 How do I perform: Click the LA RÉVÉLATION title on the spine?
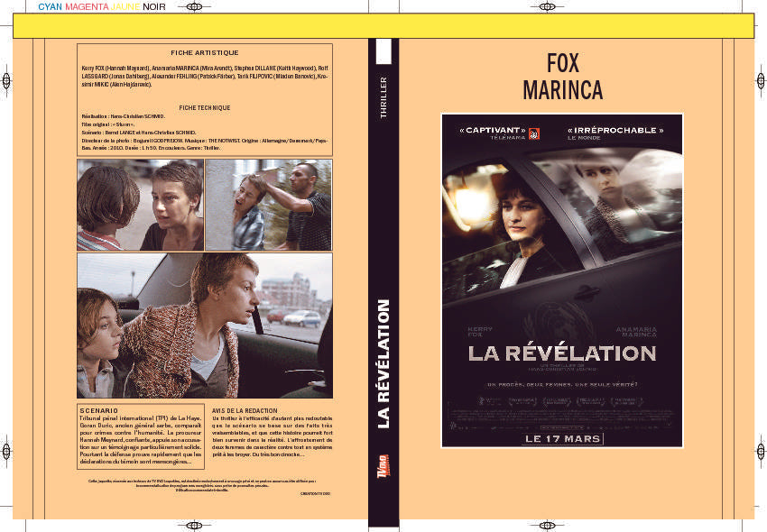click(x=383, y=363)
